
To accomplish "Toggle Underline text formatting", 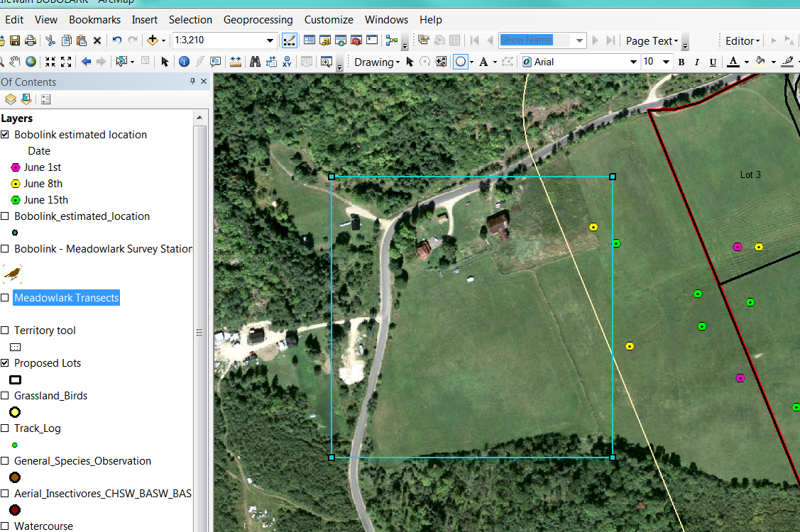I will [x=713, y=62].
